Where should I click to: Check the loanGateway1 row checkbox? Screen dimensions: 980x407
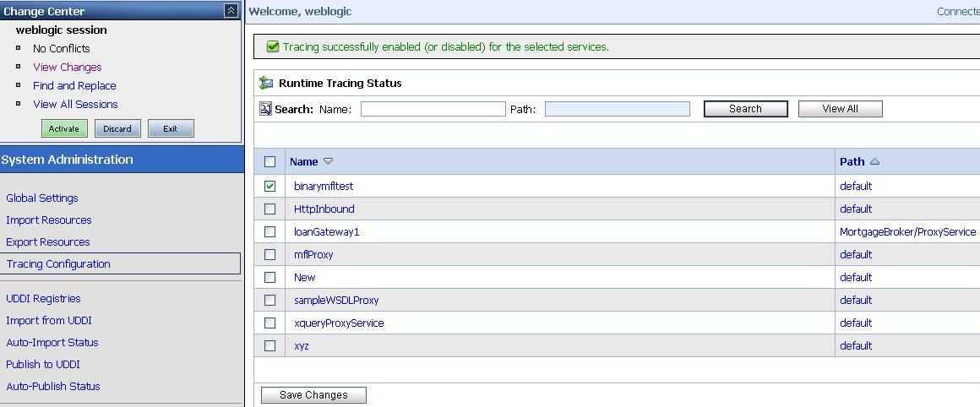click(x=270, y=231)
